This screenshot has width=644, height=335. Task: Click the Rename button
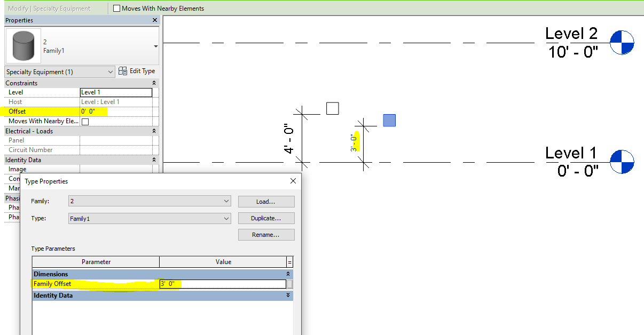click(x=266, y=234)
